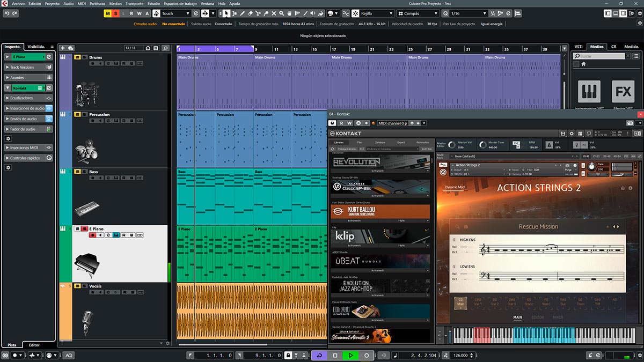This screenshot has width=644, height=362.
Task: Choose the Glue tool
Action: coord(267,13)
